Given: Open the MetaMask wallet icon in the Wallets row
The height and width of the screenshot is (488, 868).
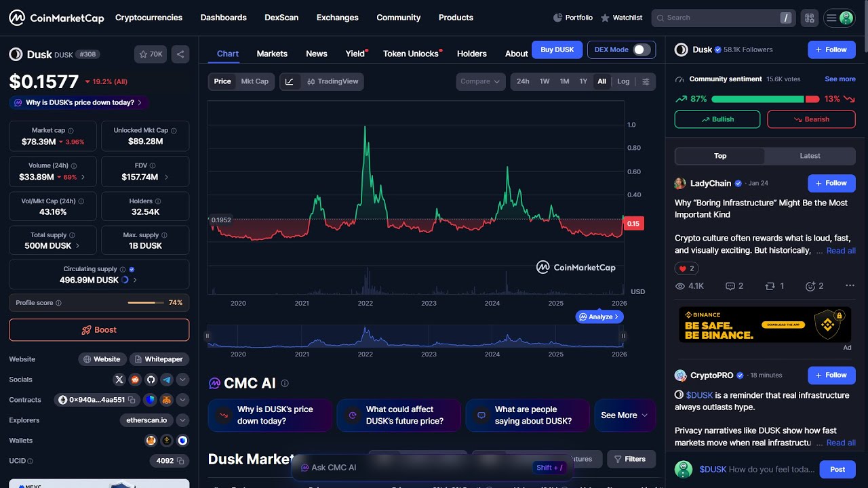Looking at the screenshot, I should [151, 441].
